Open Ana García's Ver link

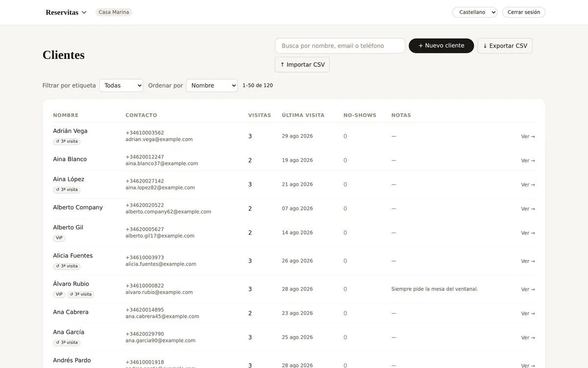528,337
